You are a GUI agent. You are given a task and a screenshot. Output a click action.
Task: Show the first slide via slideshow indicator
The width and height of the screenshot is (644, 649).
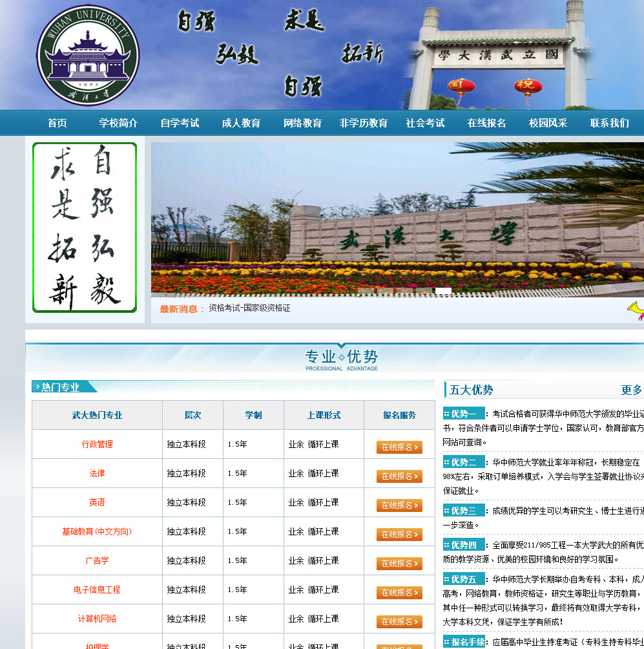point(366,290)
